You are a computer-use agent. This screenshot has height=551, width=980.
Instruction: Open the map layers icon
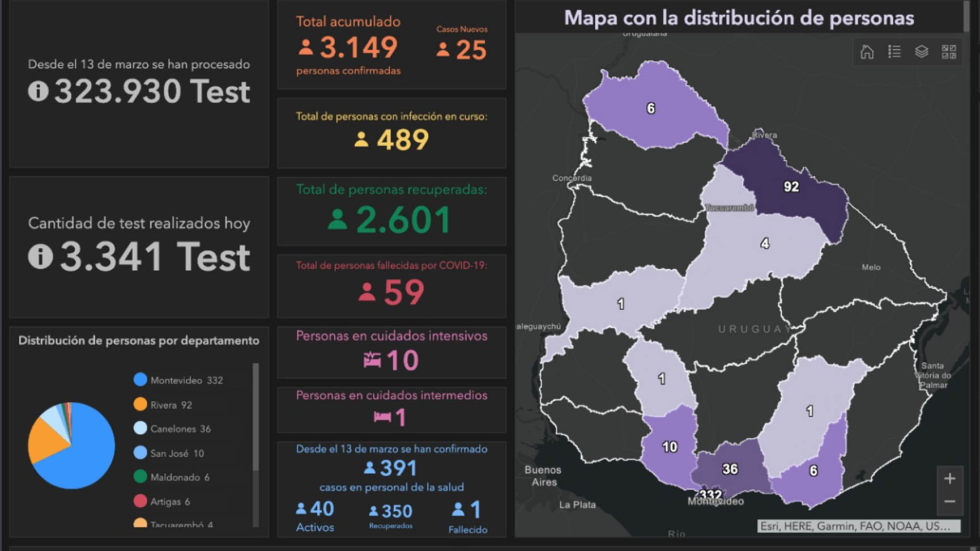click(x=922, y=52)
